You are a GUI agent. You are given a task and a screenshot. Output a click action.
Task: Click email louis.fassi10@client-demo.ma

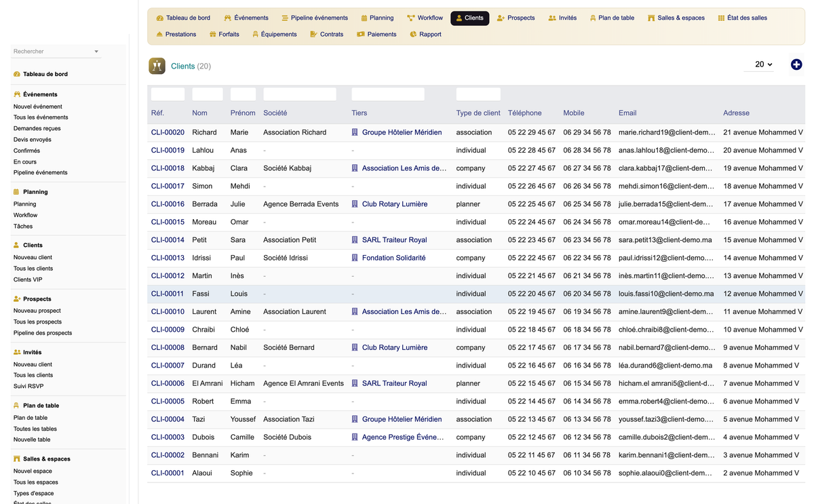[666, 294]
